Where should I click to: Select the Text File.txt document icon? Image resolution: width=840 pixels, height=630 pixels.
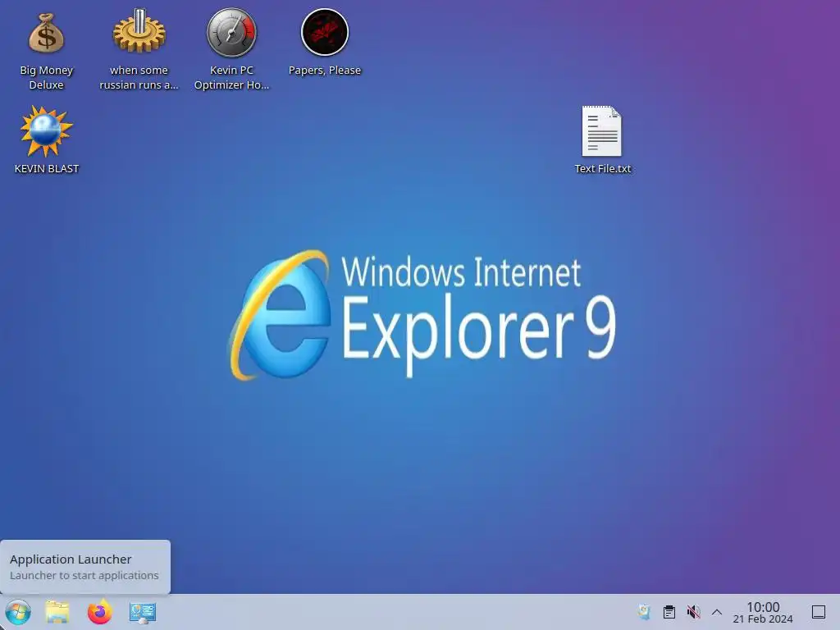[x=602, y=131]
